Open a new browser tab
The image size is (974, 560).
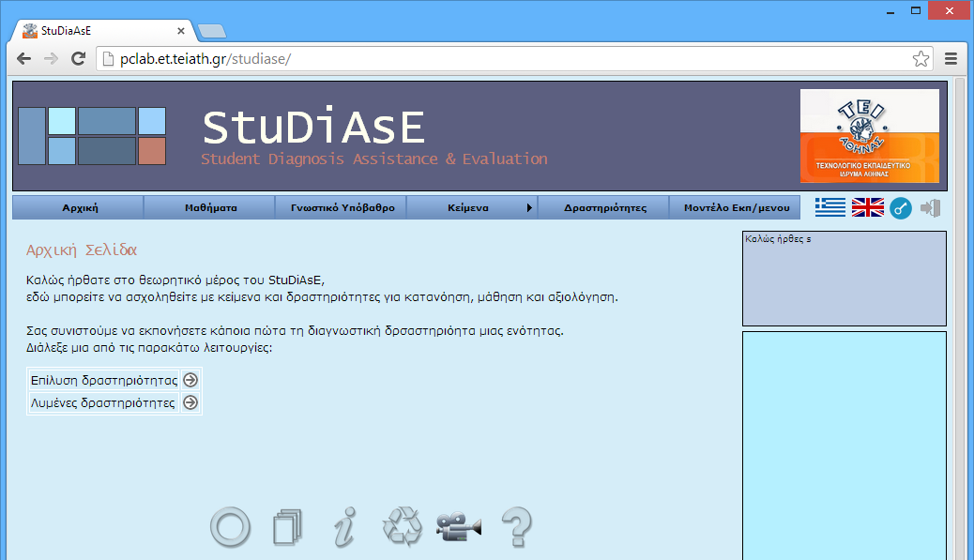point(212,31)
